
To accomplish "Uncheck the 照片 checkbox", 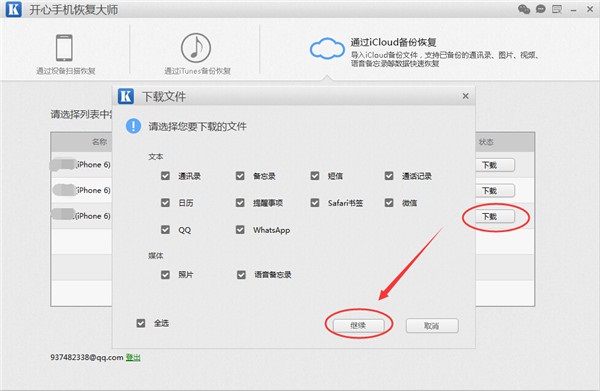I will 165,275.
